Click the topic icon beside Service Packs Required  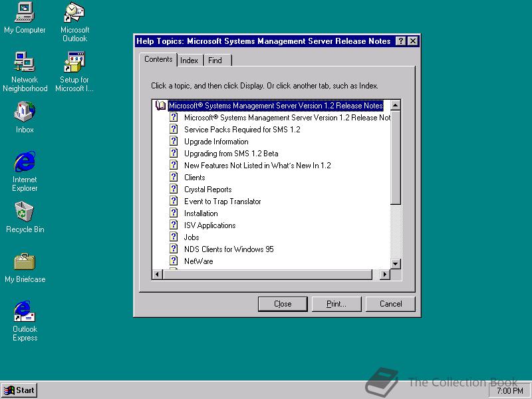tap(174, 129)
